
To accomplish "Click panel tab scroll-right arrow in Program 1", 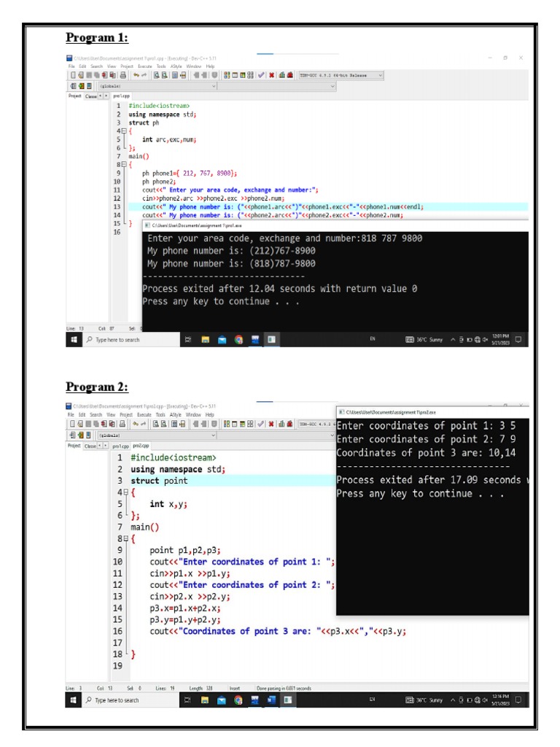I will coord(106,96).
